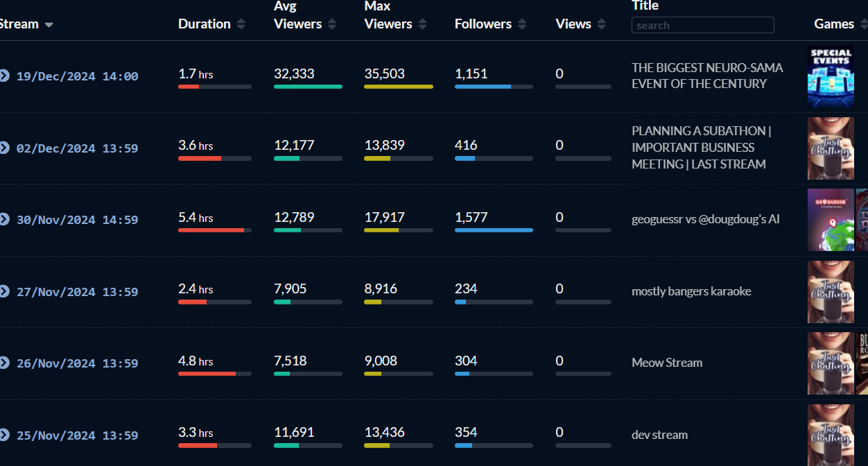Viewport: 868px width, 466px height.
Task: Open the 26/Nov/2024 13:59 stream link
Action: point(77,363)
